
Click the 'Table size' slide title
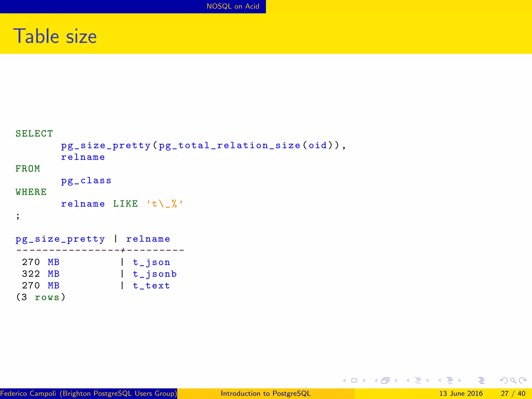coord(55,36)
